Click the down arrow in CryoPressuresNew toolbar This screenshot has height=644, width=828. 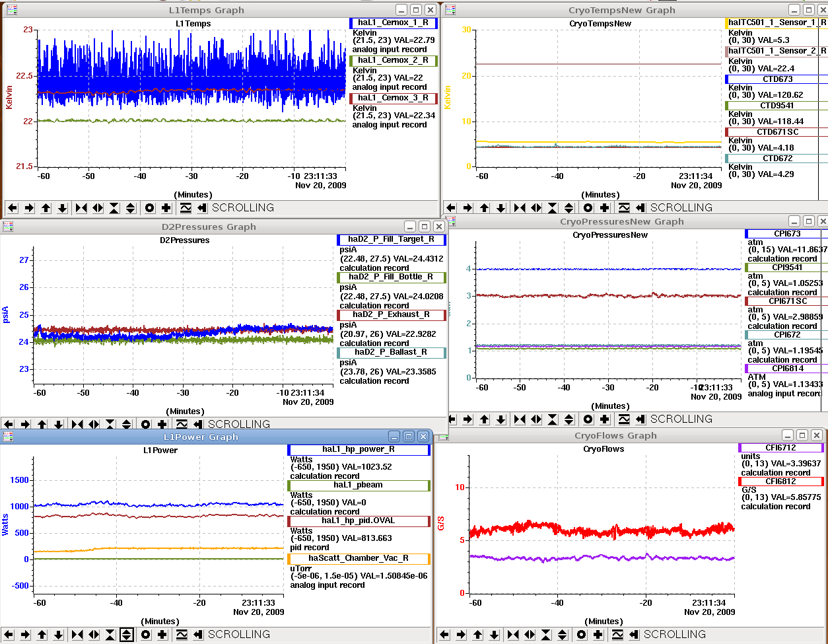(500, 419)
